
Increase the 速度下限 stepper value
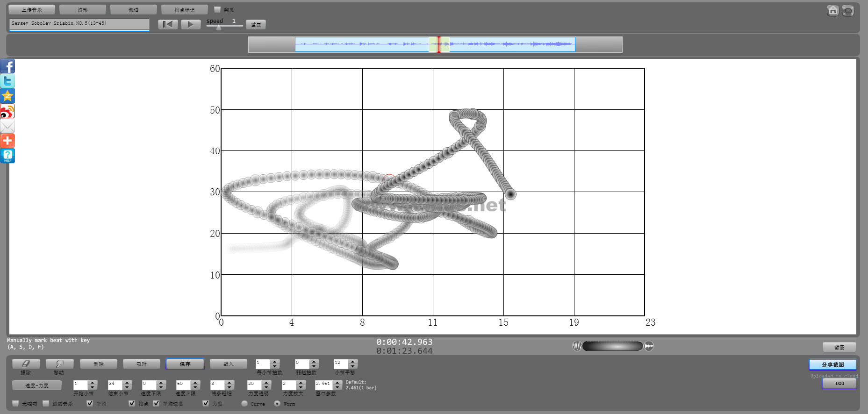tap(161, 383)
